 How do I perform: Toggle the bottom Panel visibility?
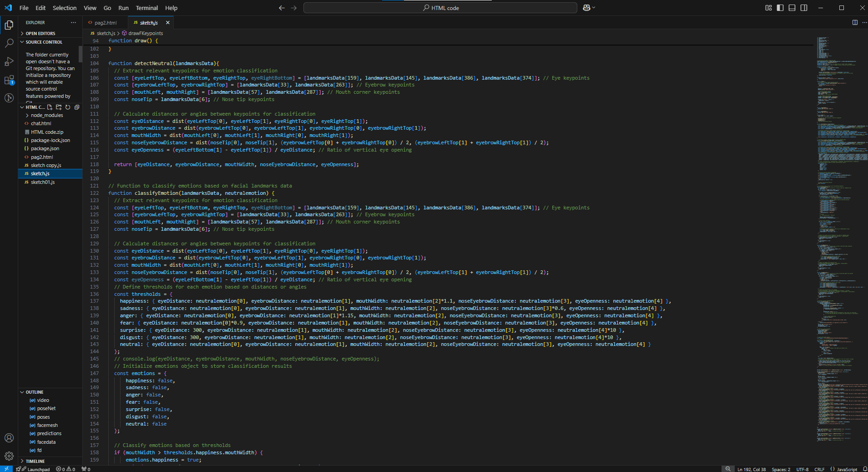coord(792,8)
